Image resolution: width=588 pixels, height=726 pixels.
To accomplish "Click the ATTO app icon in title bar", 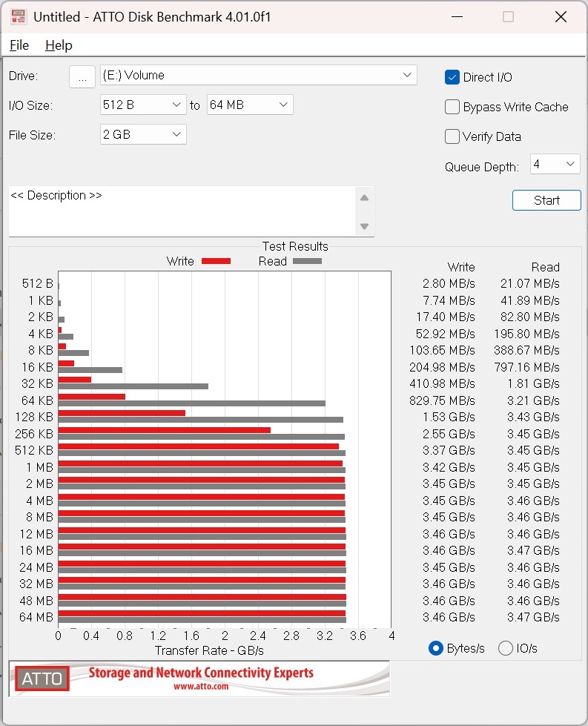I will 18,16.
